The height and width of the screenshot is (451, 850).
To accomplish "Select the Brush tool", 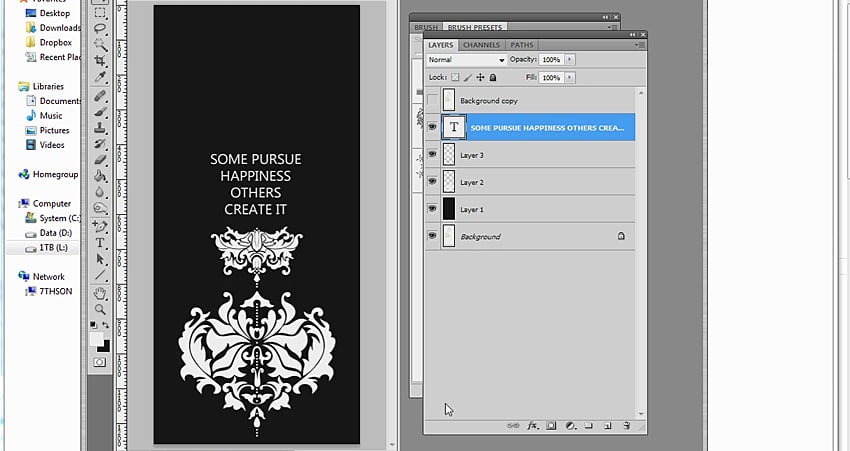I will coord(100,112).
